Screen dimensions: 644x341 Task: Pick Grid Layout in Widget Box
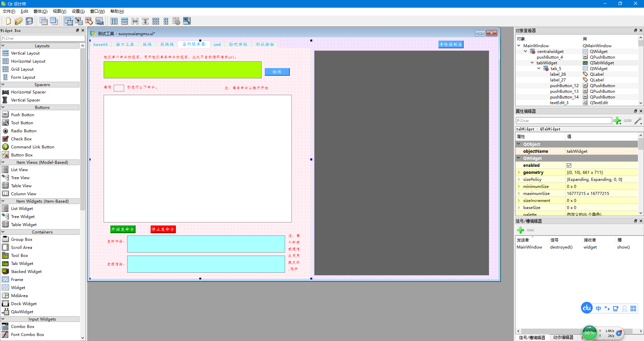[22, 69]
